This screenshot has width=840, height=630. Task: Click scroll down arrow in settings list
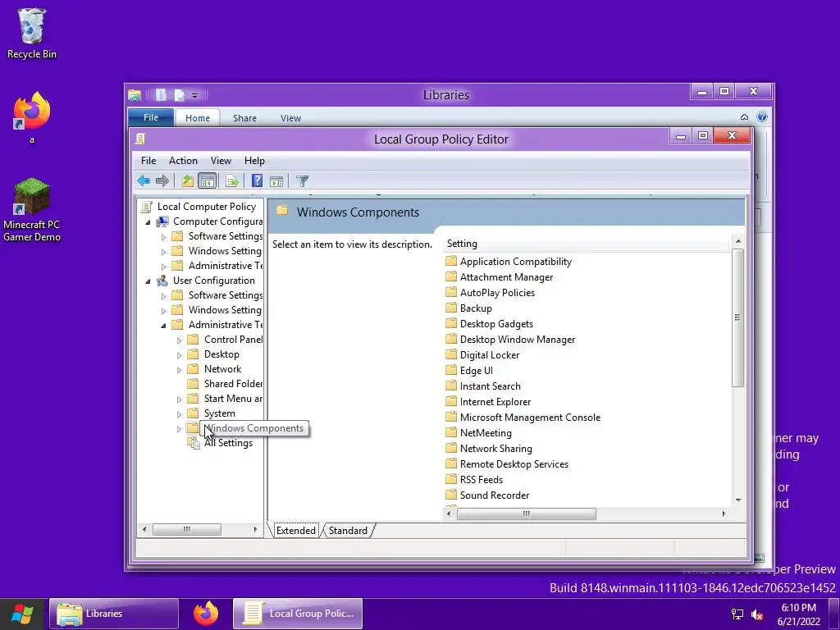pyautogui.click(x=738, y=500)
